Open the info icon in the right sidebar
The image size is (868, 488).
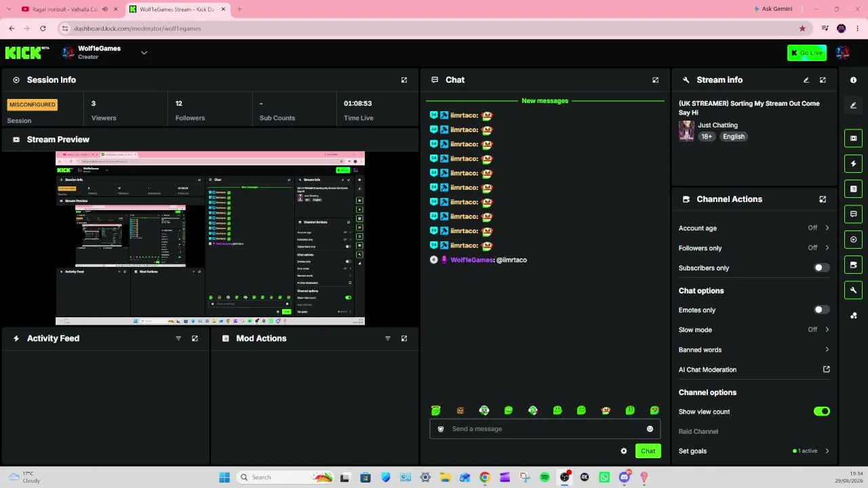tap(853, 80)
